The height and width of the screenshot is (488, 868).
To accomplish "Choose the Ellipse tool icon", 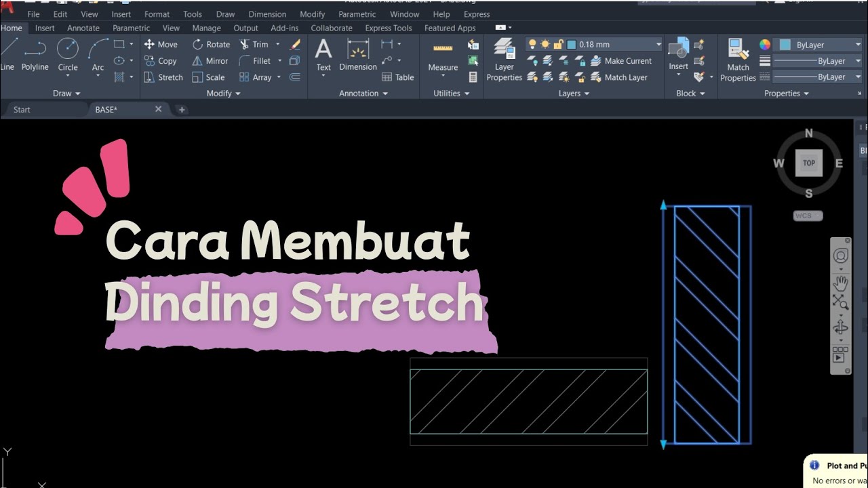I will (119, 61).
